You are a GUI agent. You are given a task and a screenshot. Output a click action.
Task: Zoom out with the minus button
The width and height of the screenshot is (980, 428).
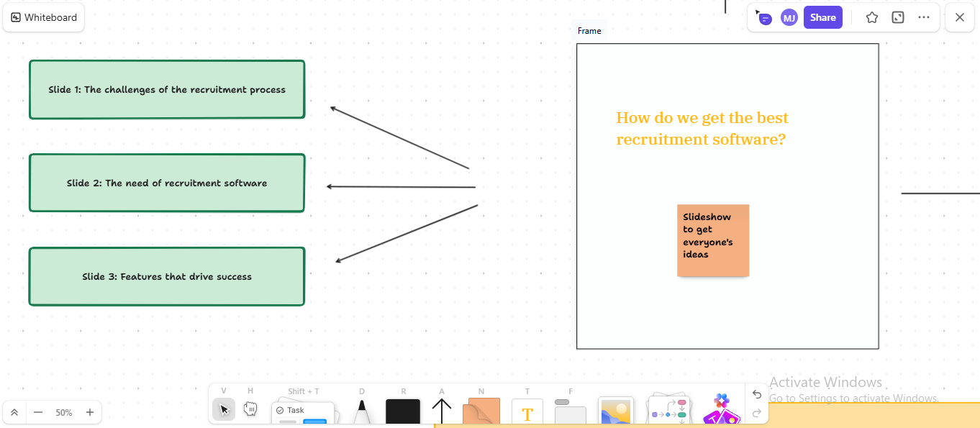pos(38,412)
